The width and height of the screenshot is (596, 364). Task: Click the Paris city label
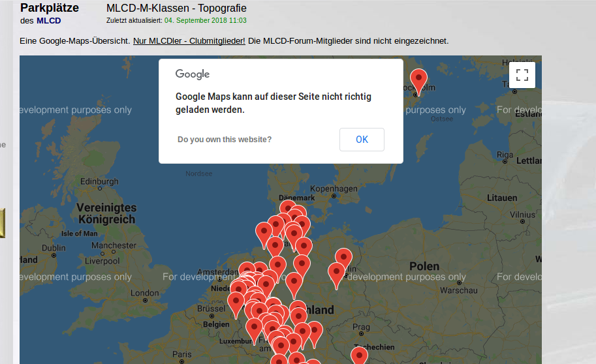pyautogui.click(x=182, y=354)
